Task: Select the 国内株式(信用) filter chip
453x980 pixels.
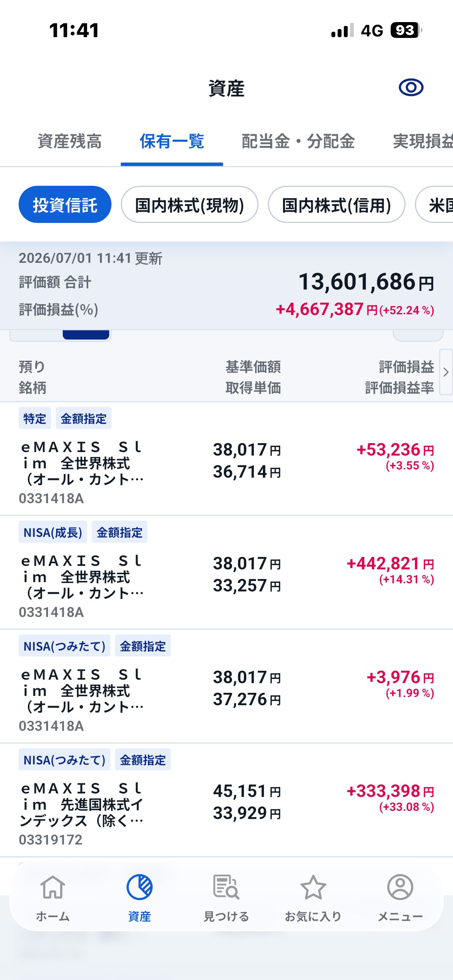Action: click(x=336, y=204)
